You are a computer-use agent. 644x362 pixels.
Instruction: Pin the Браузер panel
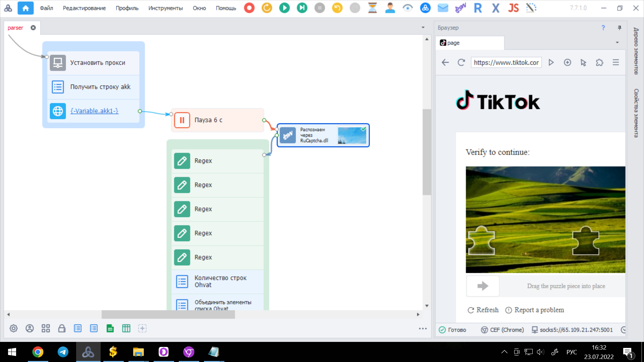pos(619,28)
